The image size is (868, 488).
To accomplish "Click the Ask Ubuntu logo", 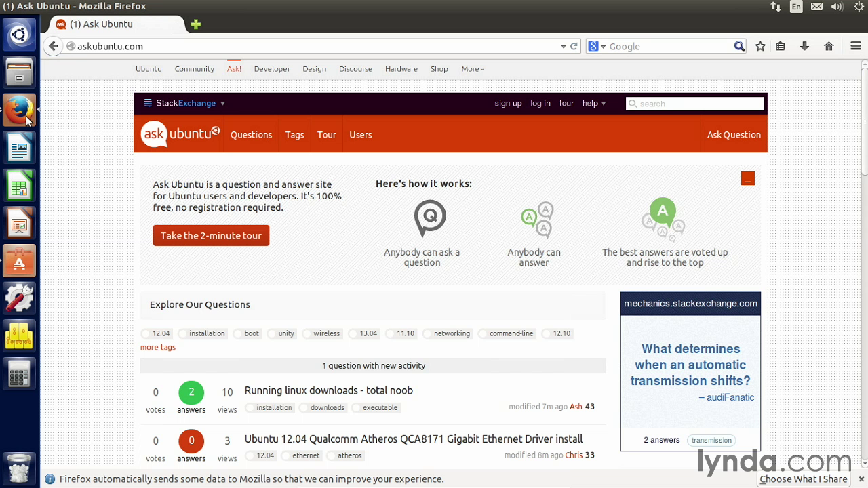I will (x=180, y=134).
